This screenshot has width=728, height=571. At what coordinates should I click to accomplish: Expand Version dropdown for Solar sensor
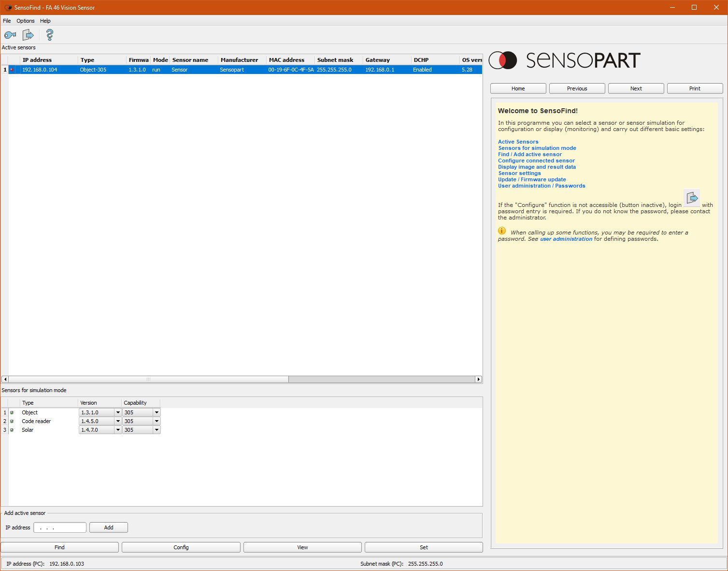tap(117, 430)
